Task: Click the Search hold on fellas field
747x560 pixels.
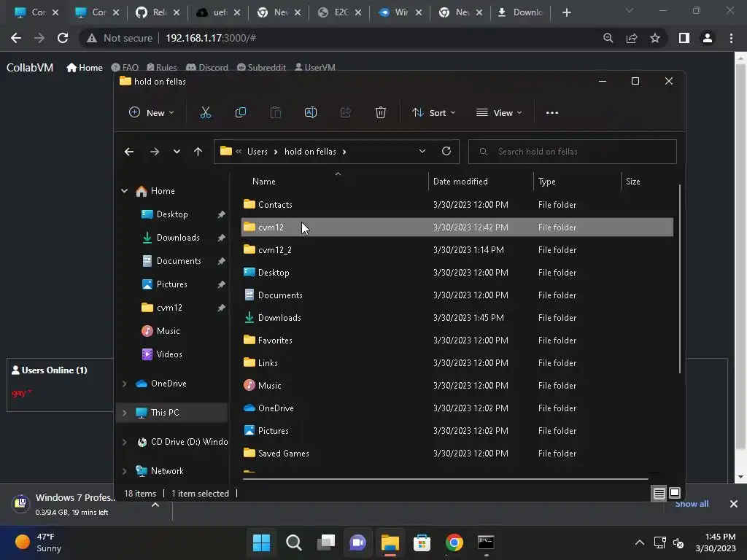Action: 572,152
